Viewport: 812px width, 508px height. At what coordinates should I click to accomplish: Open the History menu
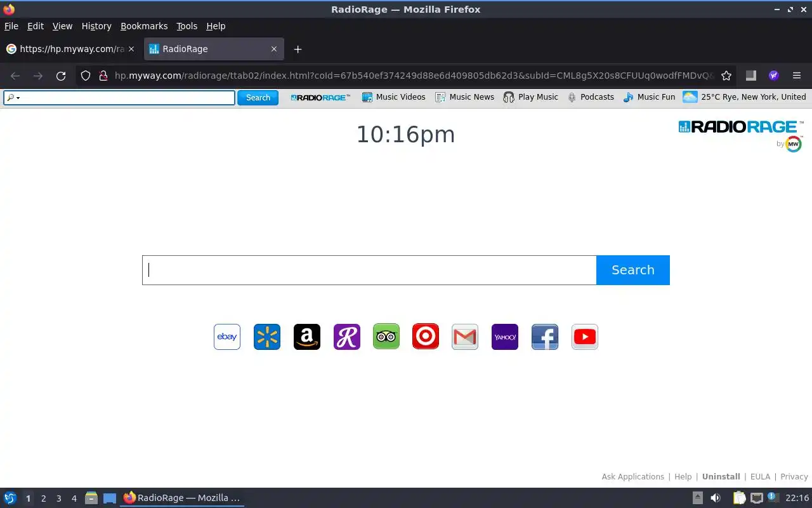(x=96, y=26)
